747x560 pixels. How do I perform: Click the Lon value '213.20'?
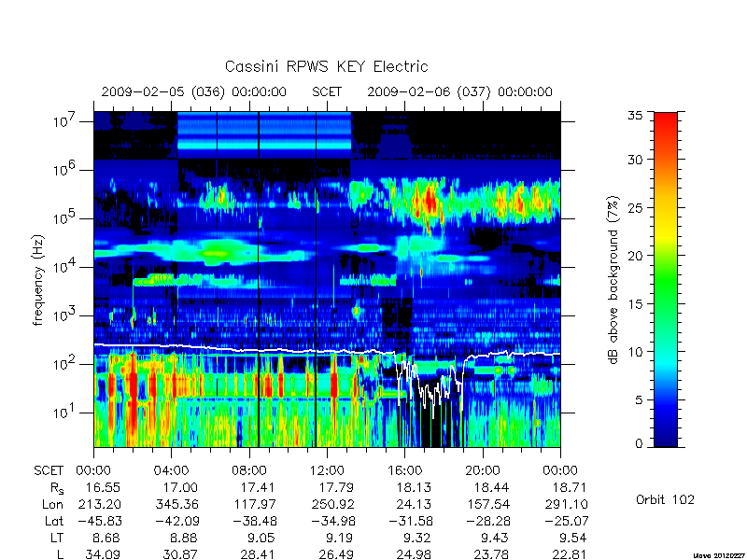[x=99, y=504]
